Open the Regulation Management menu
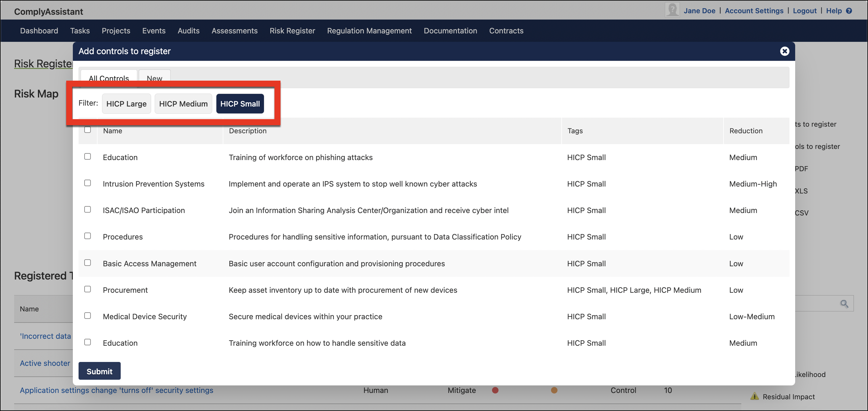The width and height of the screenshot is (868, 411). 369,31
